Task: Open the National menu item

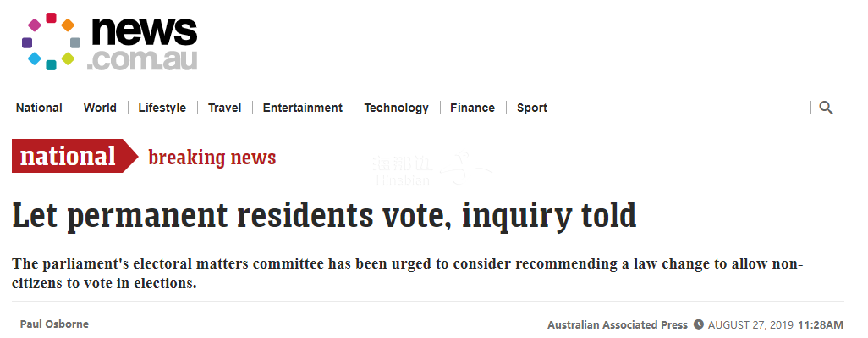Action: [x=39, y=108]
